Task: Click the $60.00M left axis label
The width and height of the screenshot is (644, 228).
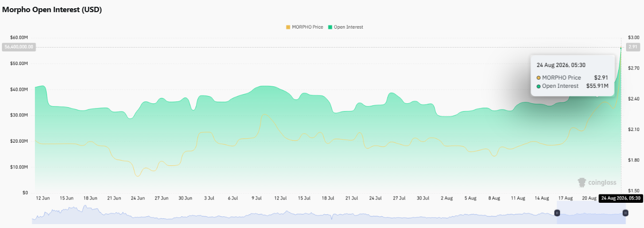Action: click(19, 38)
